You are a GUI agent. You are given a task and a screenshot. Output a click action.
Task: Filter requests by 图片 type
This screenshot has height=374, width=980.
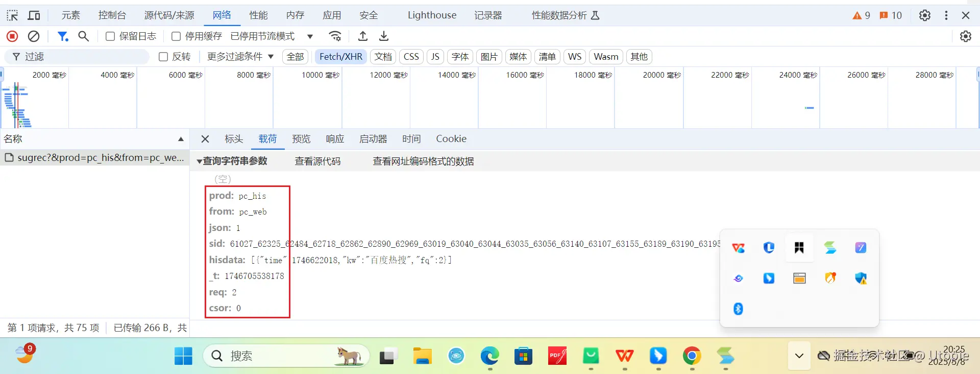[489, 57]
